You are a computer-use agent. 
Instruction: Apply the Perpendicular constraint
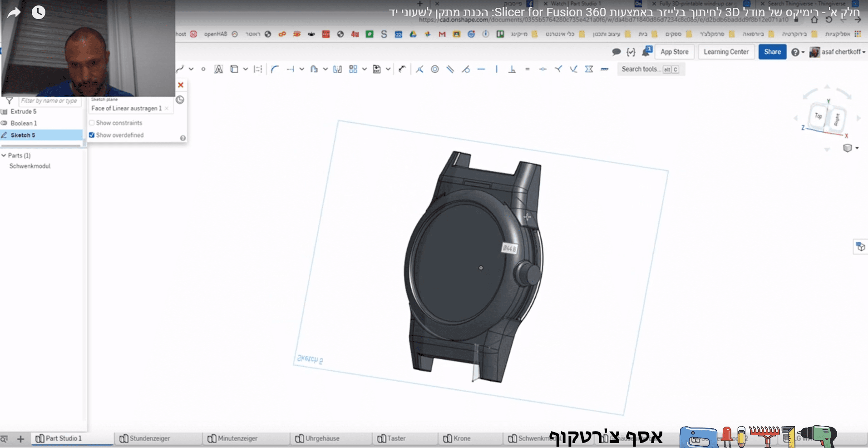(512, 69)
